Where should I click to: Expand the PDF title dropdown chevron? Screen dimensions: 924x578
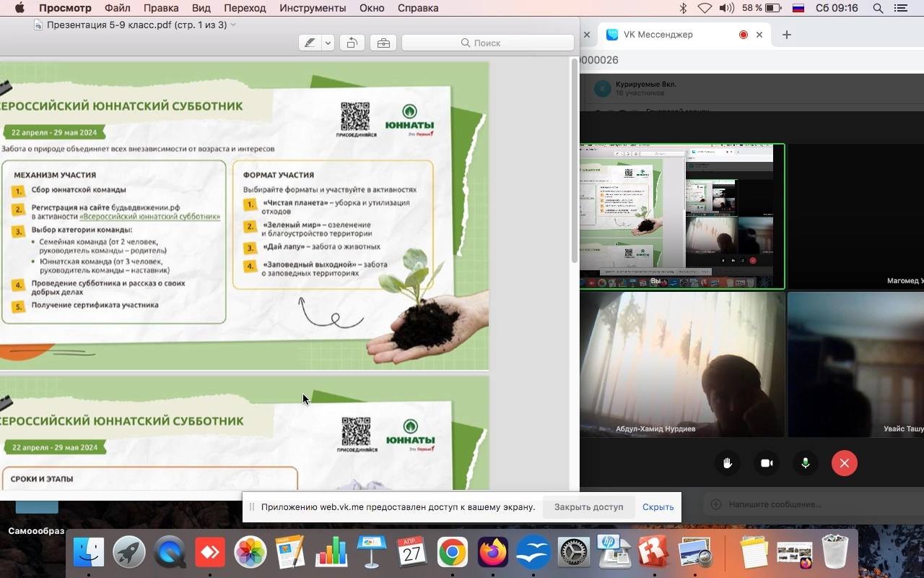point(233,25)
